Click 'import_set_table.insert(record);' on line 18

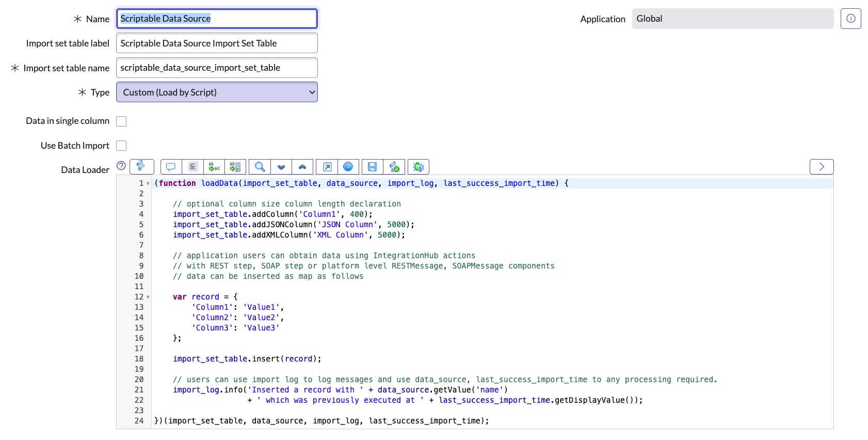pos(247,359)
